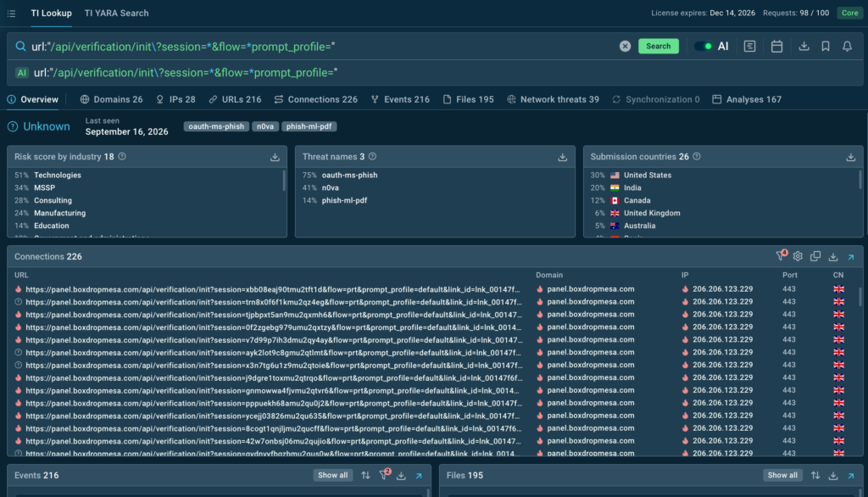
Task: Open the Network threats 39 tab
Action: coord(553,100)
